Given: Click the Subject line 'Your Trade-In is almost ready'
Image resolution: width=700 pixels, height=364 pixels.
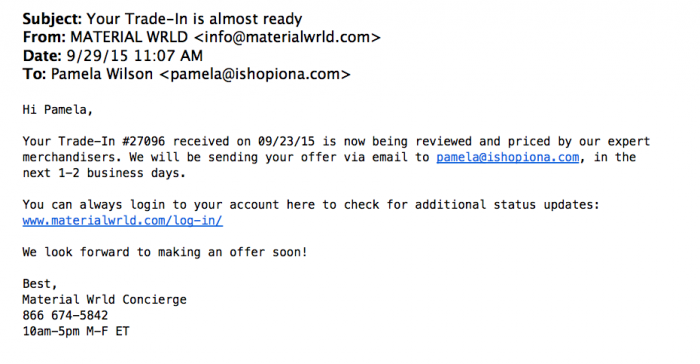Looking at the screenshot, I should [x=194, y=19].
